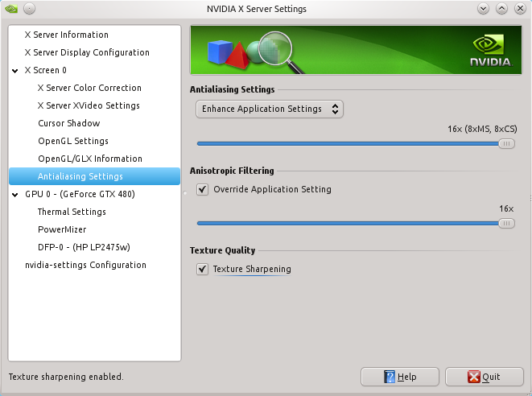Click the middle of the antialiasing slider track
Viewport: 532px width, 396px height.
[356, 143]
